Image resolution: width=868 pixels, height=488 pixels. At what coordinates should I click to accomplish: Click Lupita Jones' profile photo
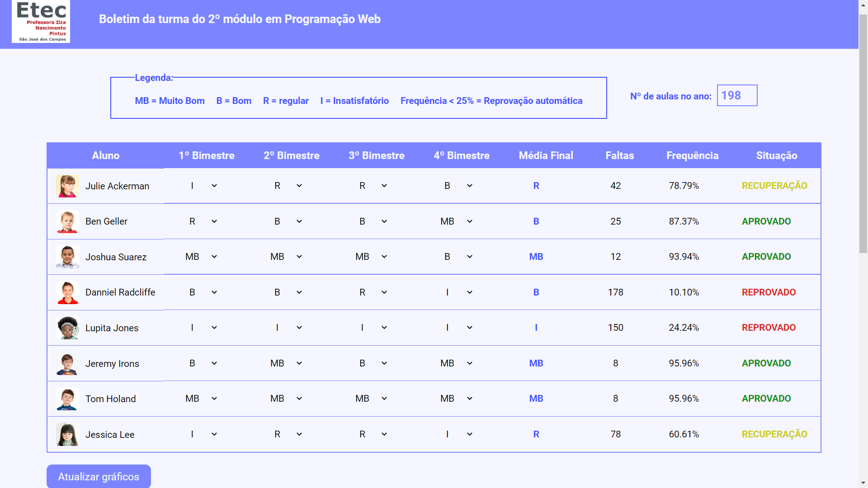[x=67, y=328]
